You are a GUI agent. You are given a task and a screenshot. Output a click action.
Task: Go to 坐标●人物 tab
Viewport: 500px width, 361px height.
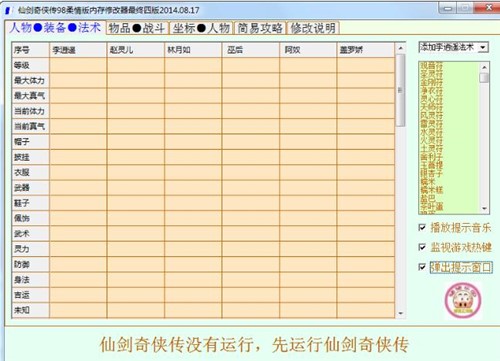tap(202, 28)
